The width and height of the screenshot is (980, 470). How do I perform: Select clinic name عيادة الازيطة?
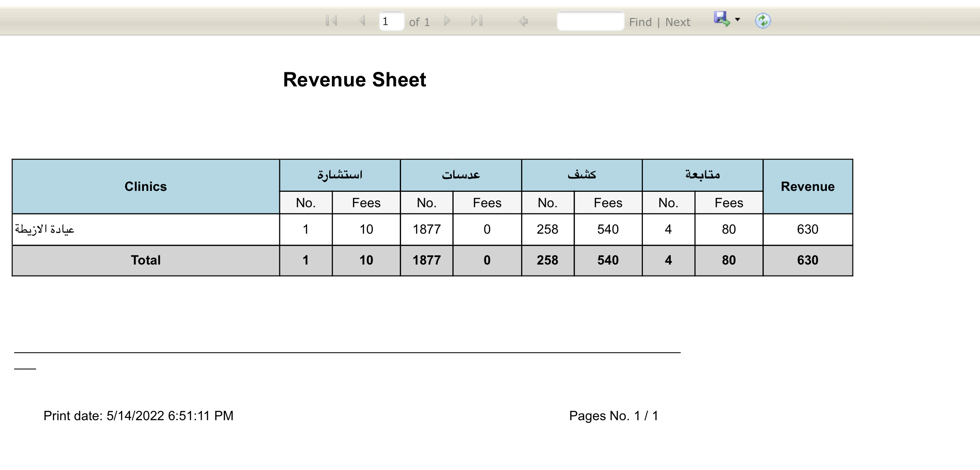pyautogui.click(x=45, y=229)
